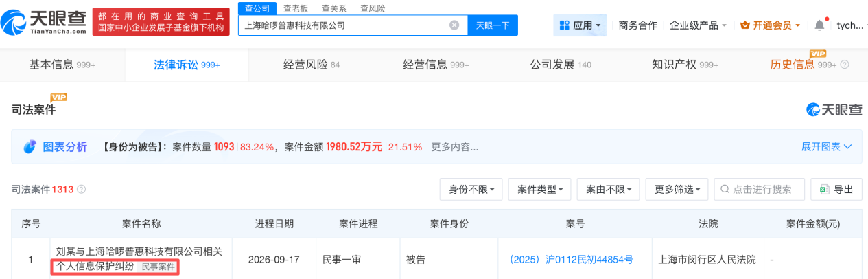
Task: Click the 进程日期 column header
Action: click(x=274, y=224)
